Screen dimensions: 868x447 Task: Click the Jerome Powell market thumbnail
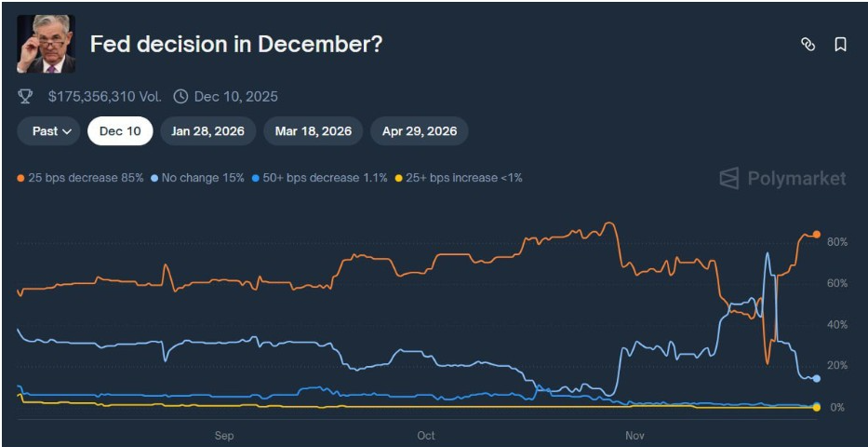click(x=46, y=44)
